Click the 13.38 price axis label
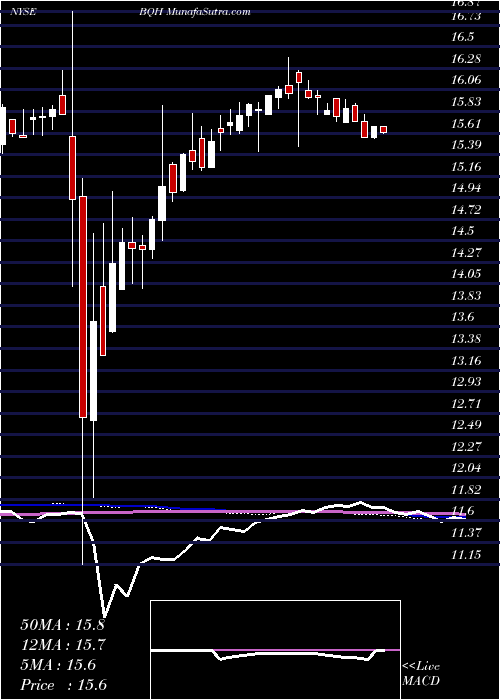The width and height of the screenshot is (500, 700). [466, 339]
